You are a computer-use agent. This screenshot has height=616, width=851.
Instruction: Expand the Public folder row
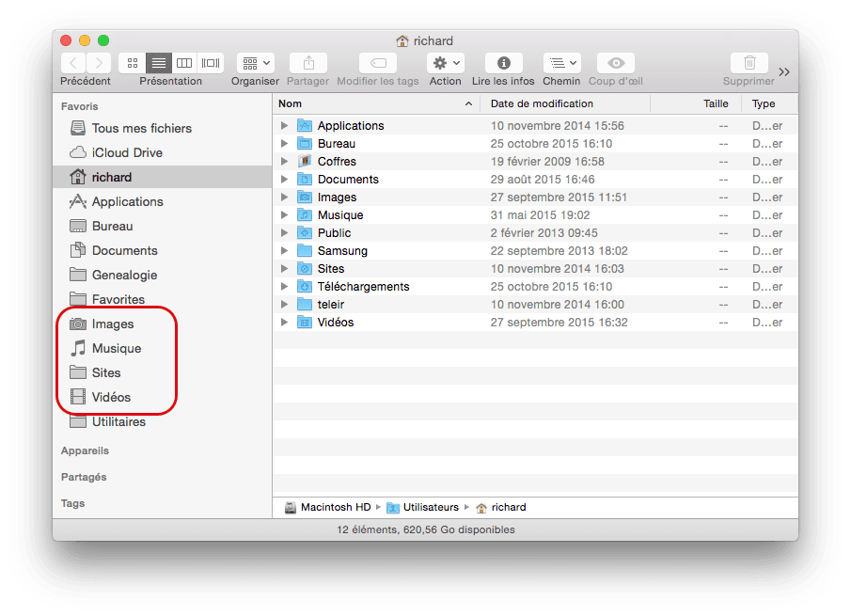pos(284,233)
